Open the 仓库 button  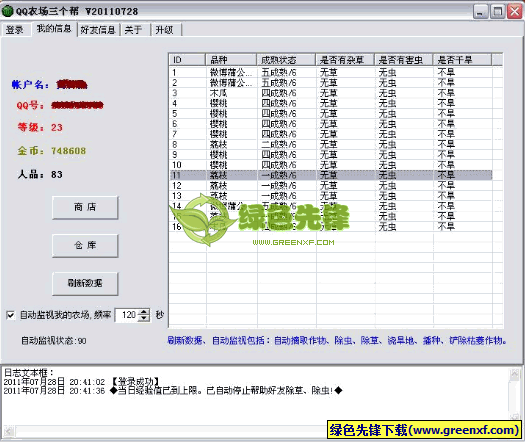[85, 245]
